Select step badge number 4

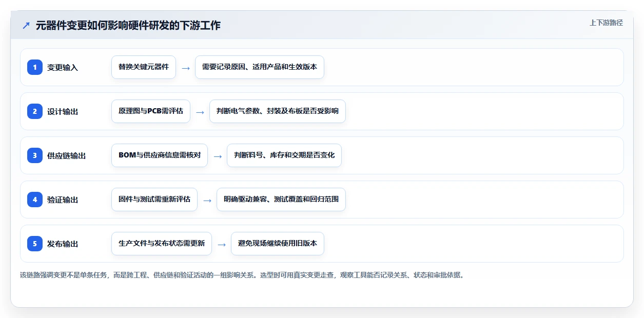click(x=35, y=200)
